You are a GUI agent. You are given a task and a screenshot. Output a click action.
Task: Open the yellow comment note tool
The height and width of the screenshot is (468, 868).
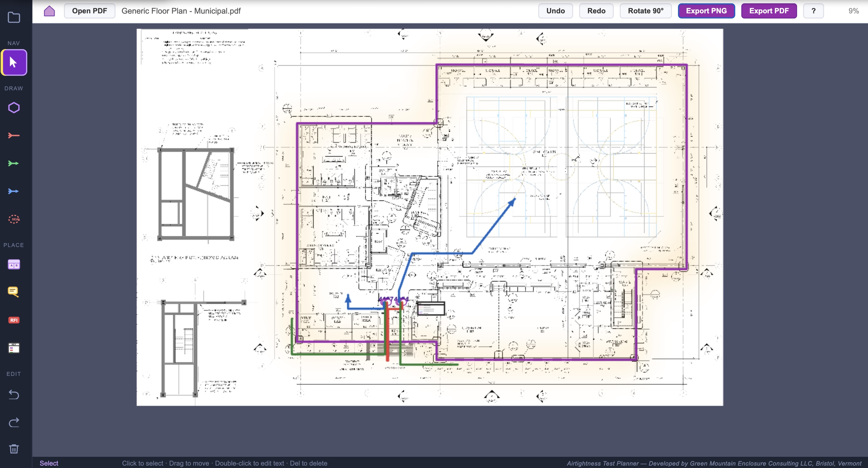click(x=14, y=292)
